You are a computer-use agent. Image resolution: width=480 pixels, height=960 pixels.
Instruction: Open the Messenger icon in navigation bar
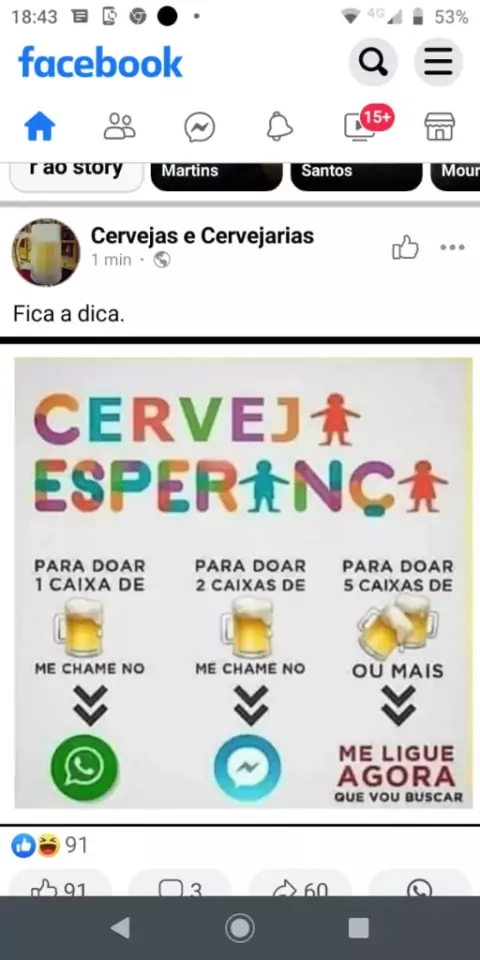[200, 128]
